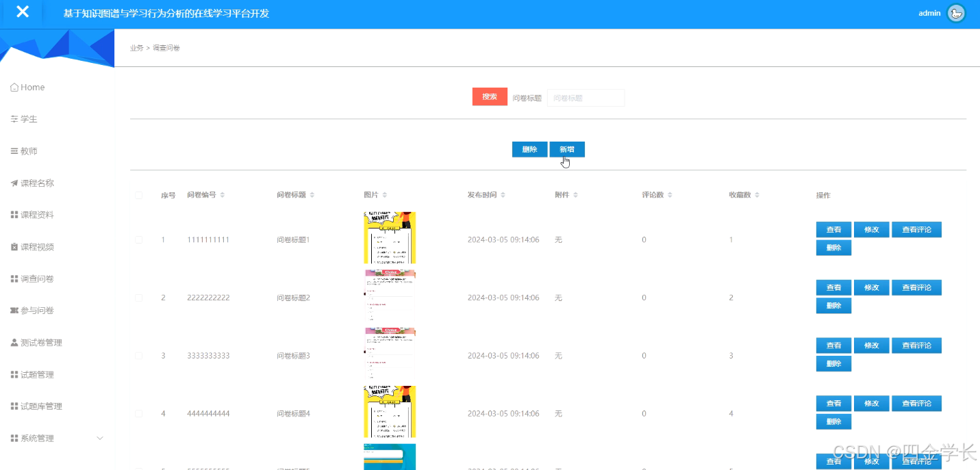Click 查看 for 问卷标题4
This screenshot has width=980, height=470.
[833, 404]
